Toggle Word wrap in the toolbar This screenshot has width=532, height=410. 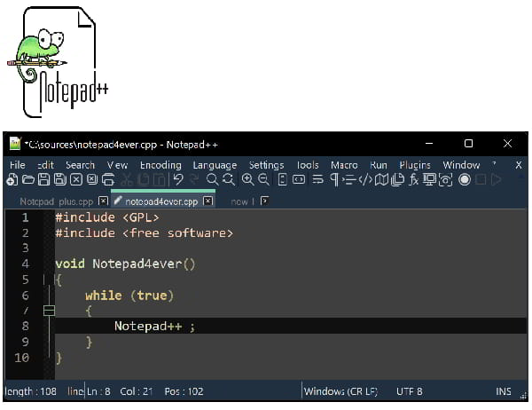point(317,179)
